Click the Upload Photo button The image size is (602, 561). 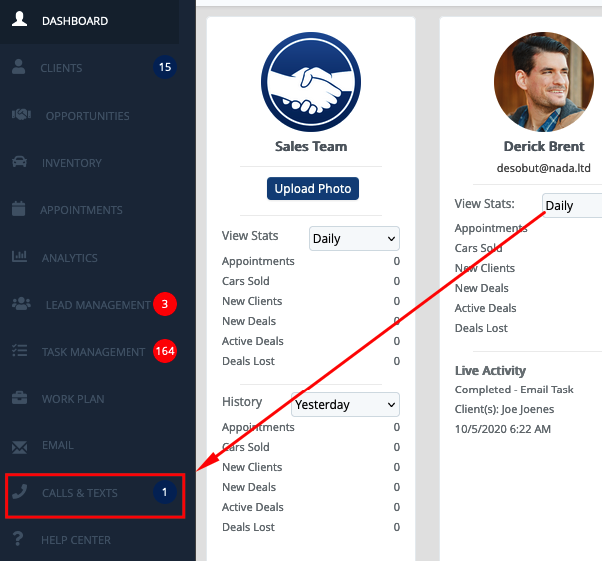point(313,189)
